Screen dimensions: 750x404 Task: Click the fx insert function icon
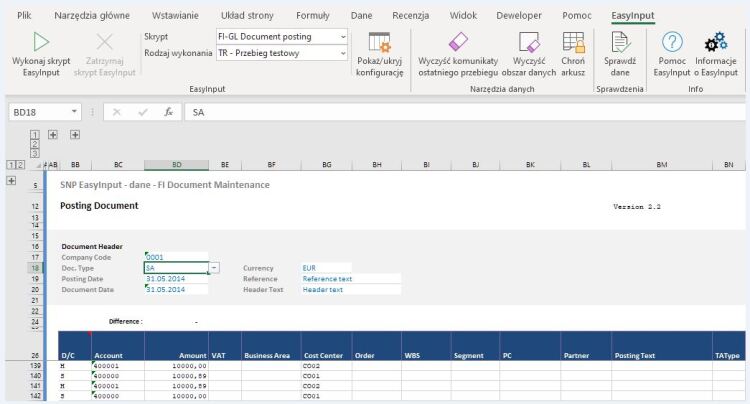(169, 112)
